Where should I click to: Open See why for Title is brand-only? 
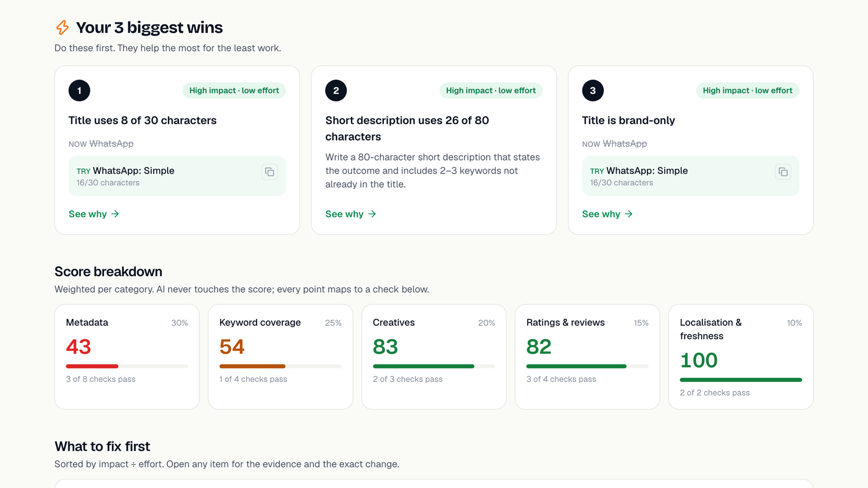click(607, 214)
